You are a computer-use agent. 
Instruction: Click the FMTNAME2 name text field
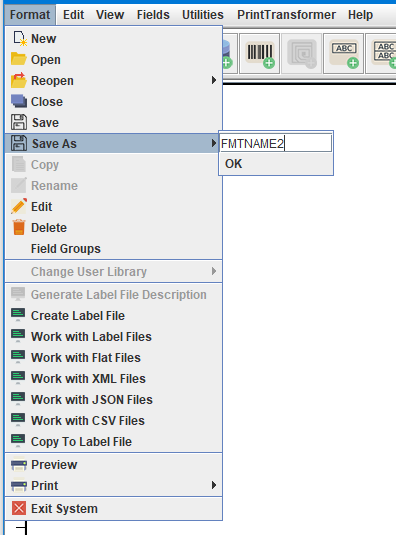[276, 143]
